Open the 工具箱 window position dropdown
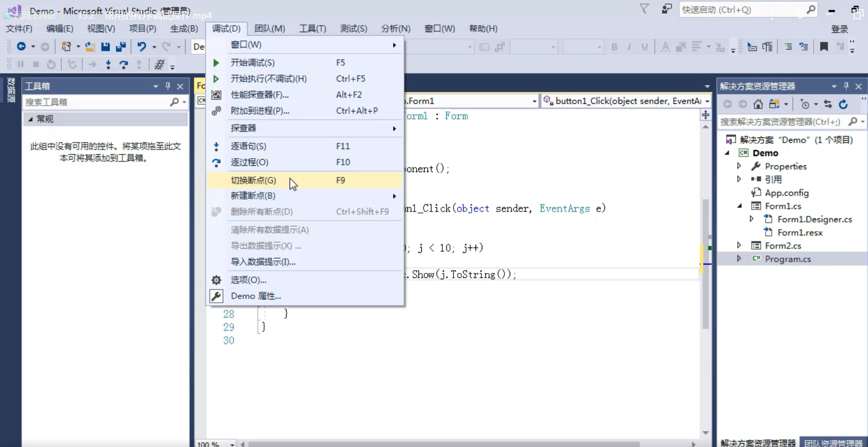Image resolution: width=868 pixels, height=447 pixels. click(x=155, y=87)
